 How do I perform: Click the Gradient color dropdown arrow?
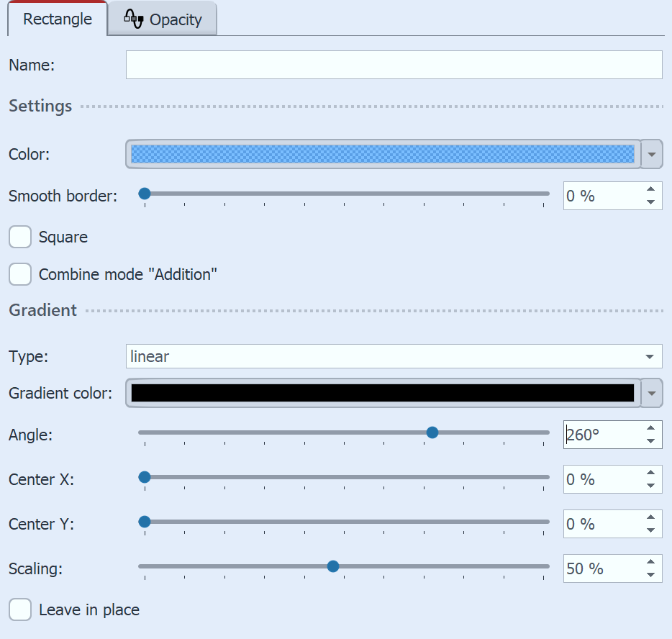point(652,393)
